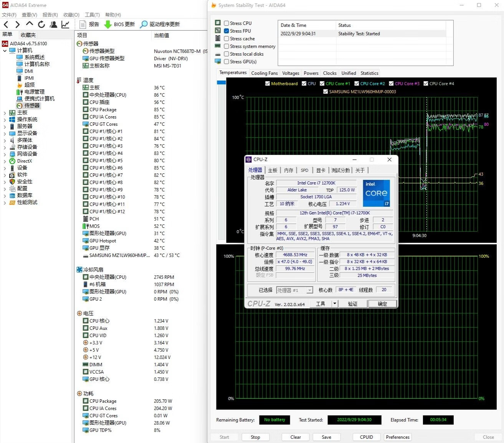Enable Stress CPU checkbox
This screenshot has width=504, height=443.
tap(226, 23)
